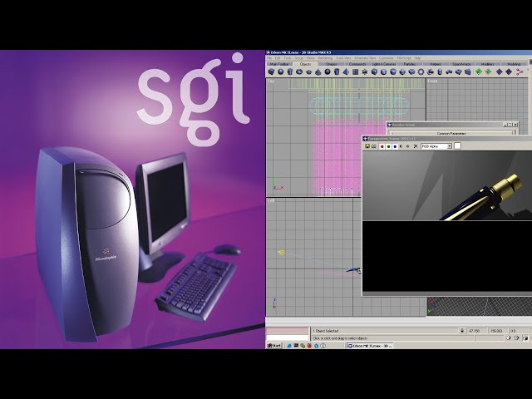532x399 pixels.
Task: Collapse the Common Parameters rollout
Action: pyautogui.click(x=451, y=133)
